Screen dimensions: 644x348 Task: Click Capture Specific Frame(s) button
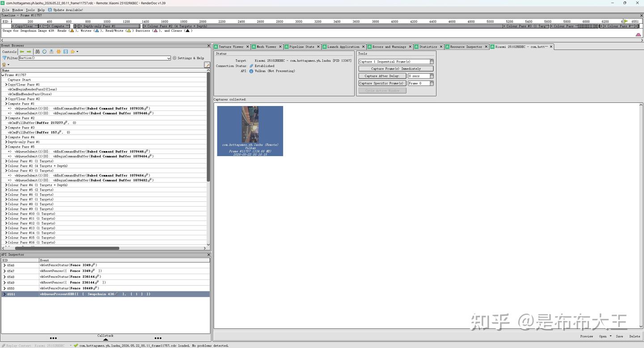pos(382,83)
